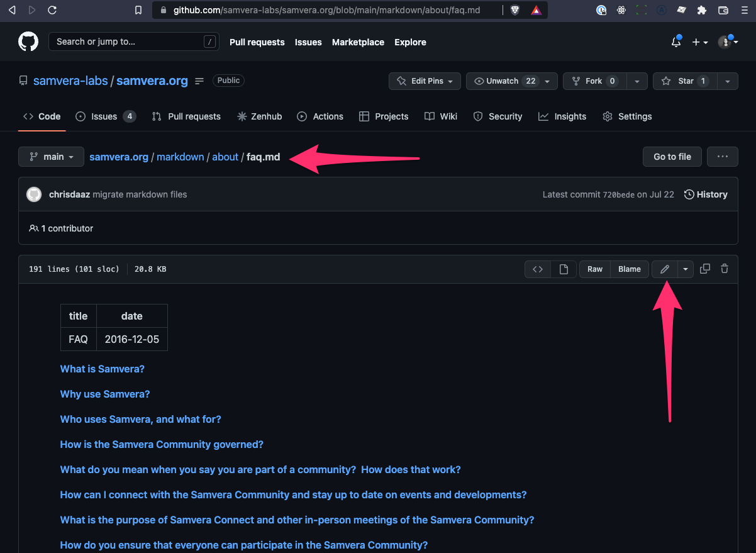The image size is (756, 553).
Task: Copy raw contents icon
Action: [x=705, y=269]
